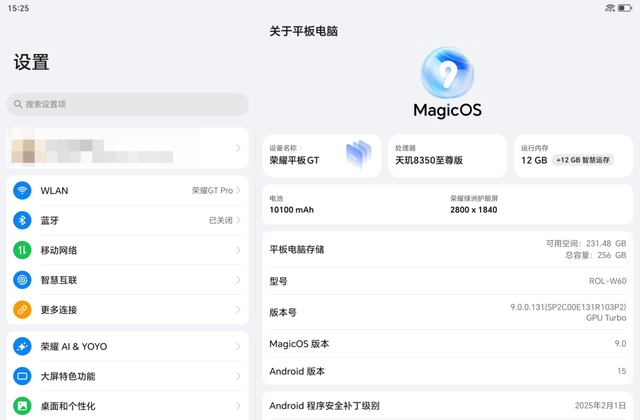Expand the 更多连接 row chevron
The height and width of the screenshot is (420, 640).
coord(238,310)
